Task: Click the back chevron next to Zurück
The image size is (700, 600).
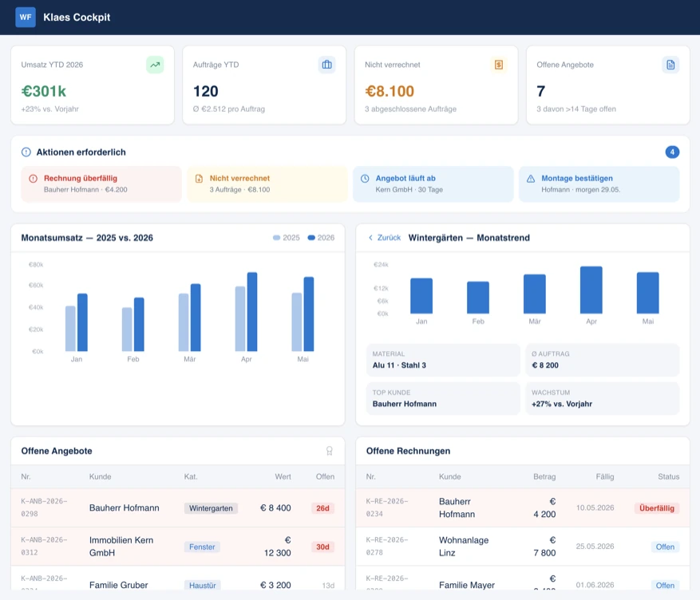Action: (370, 238)
